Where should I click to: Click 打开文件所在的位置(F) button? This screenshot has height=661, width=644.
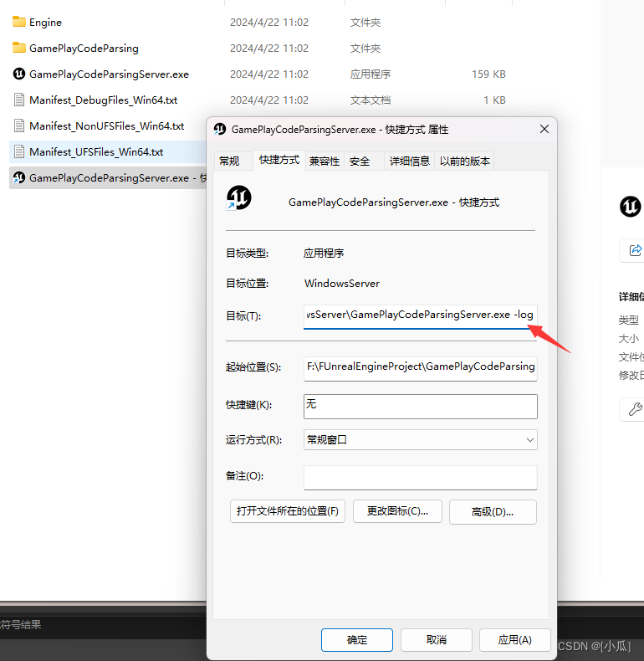[288, 511]
